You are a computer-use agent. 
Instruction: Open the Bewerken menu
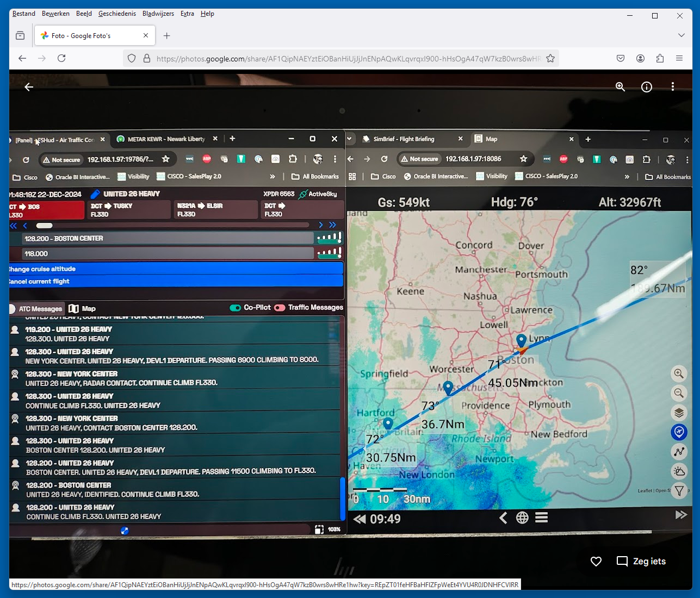point(55,14)
